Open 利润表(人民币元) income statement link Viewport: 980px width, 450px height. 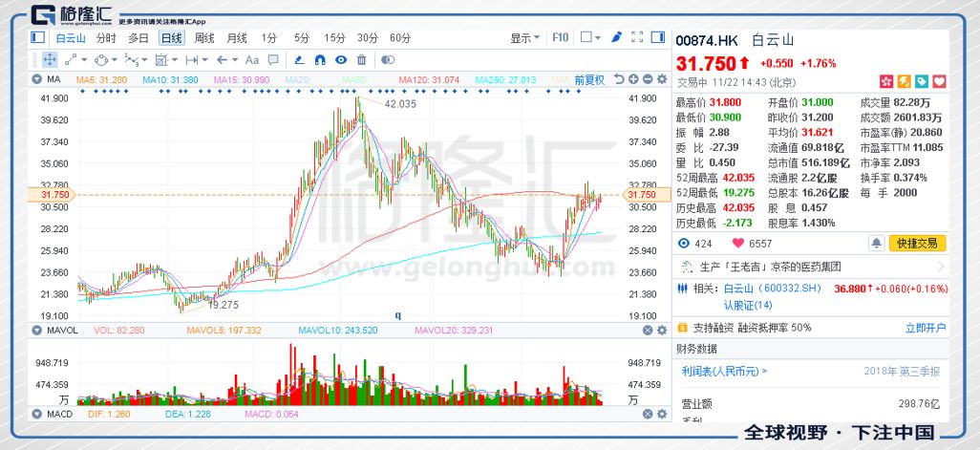724,372
